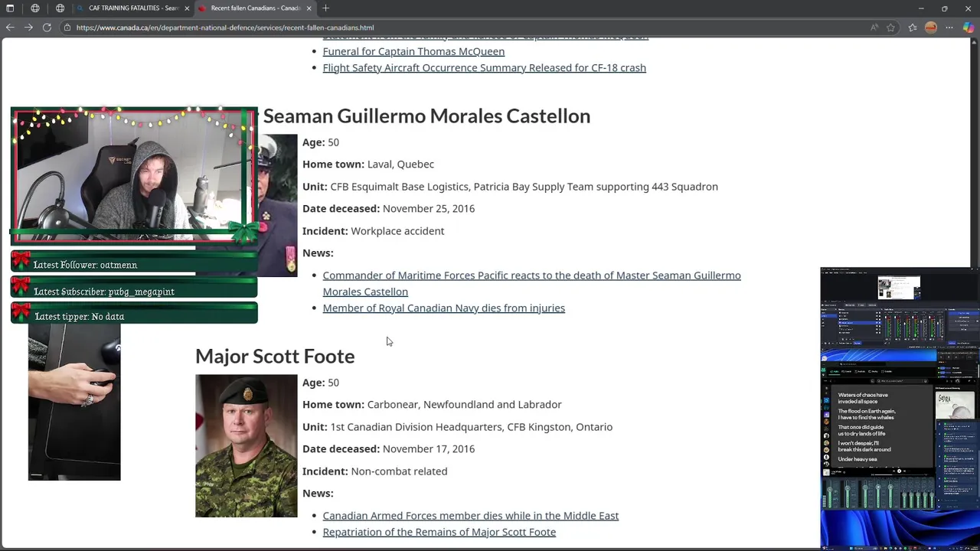The height and width of the screenshot is (551, 980).
Task: Go forward to the next page
Action: 28,28
